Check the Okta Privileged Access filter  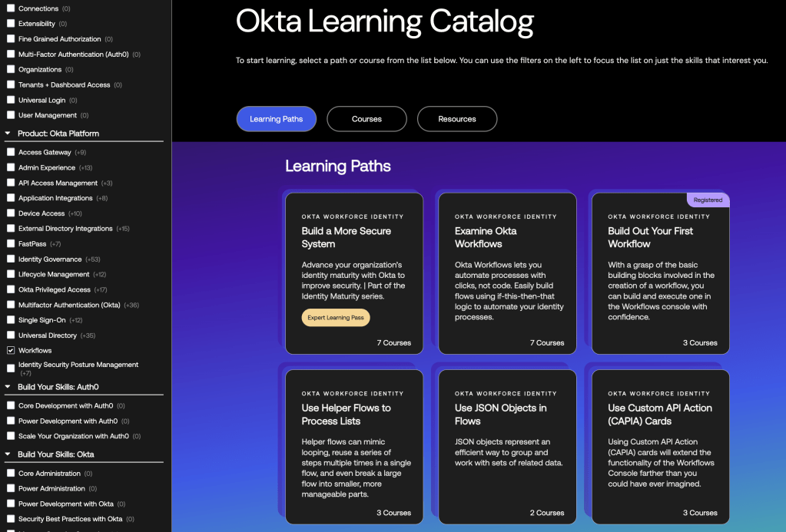tap(10, 289)
